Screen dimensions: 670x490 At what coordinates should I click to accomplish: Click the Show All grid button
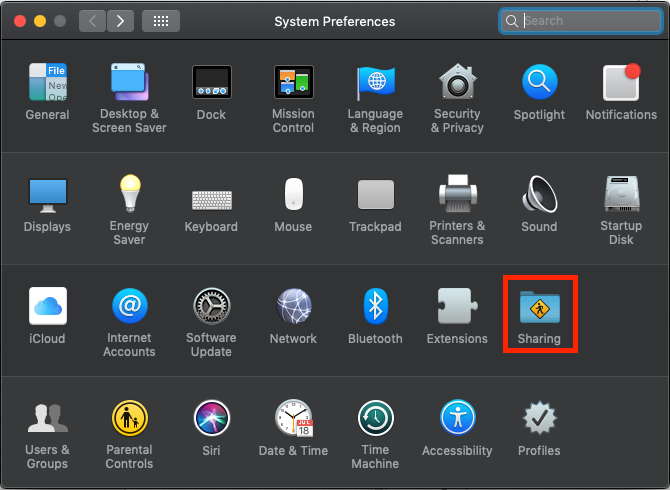pyautogui.click(x=161, y=21)
